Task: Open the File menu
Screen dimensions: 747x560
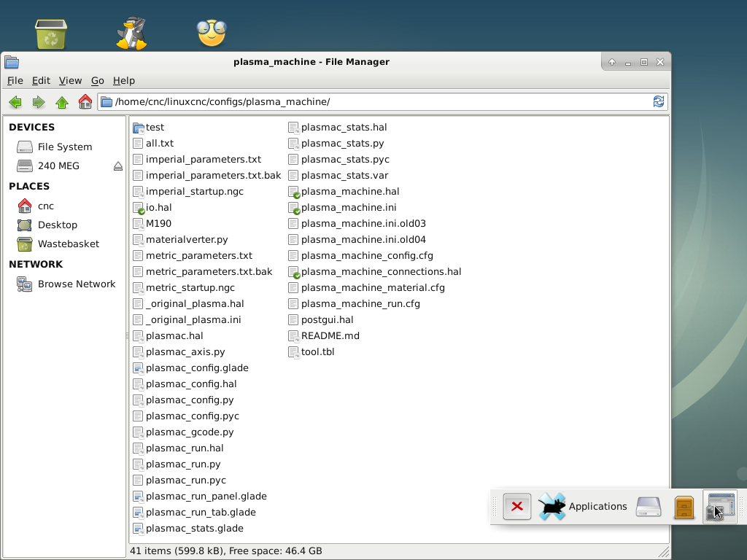Action: (x=15, y=80)
